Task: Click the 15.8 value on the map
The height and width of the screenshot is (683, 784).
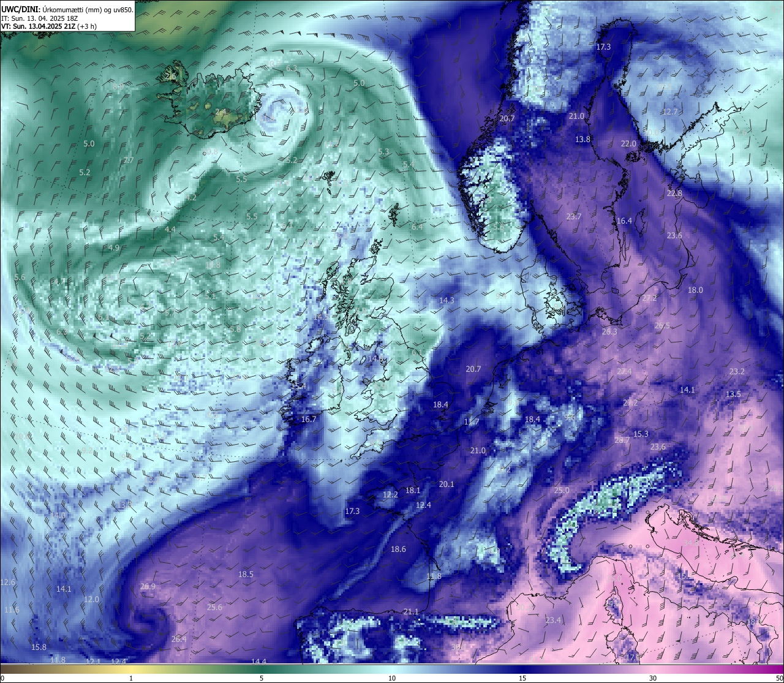Action: point(39,647)
